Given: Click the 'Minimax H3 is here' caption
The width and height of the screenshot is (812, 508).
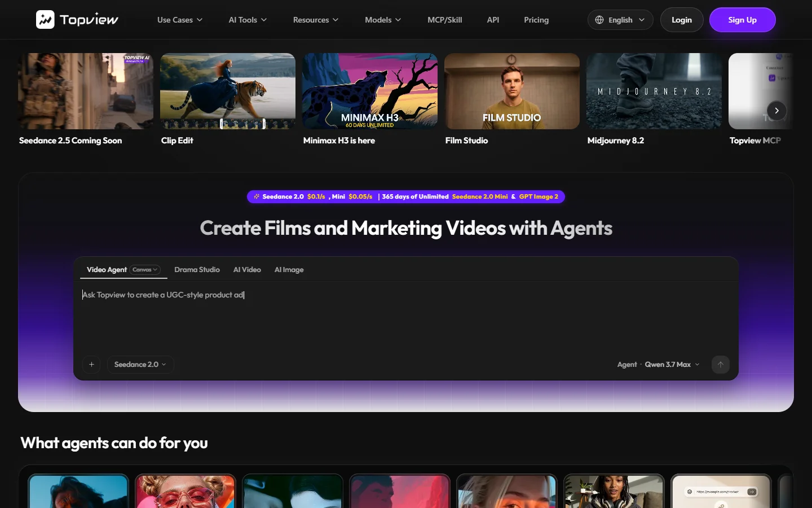Looking at the screenshot, I should [x=339, y=141].
